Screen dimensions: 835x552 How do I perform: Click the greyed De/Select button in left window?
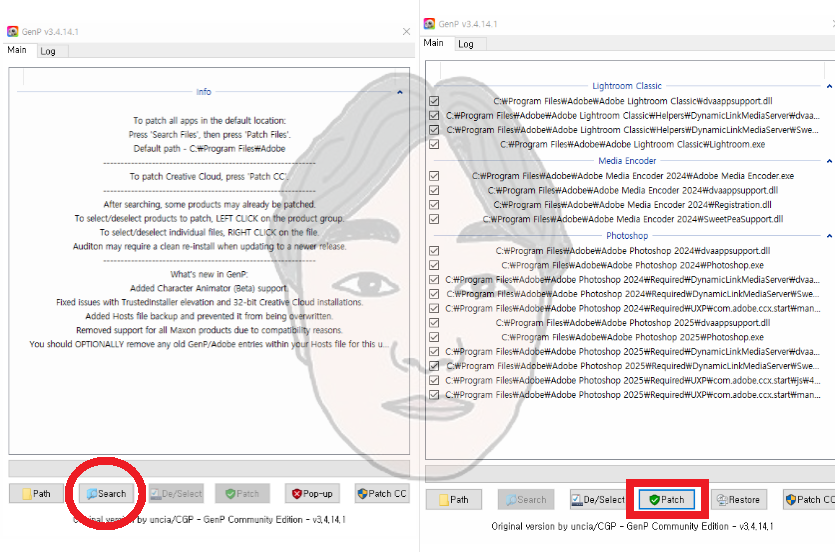(x=176, y=493)
